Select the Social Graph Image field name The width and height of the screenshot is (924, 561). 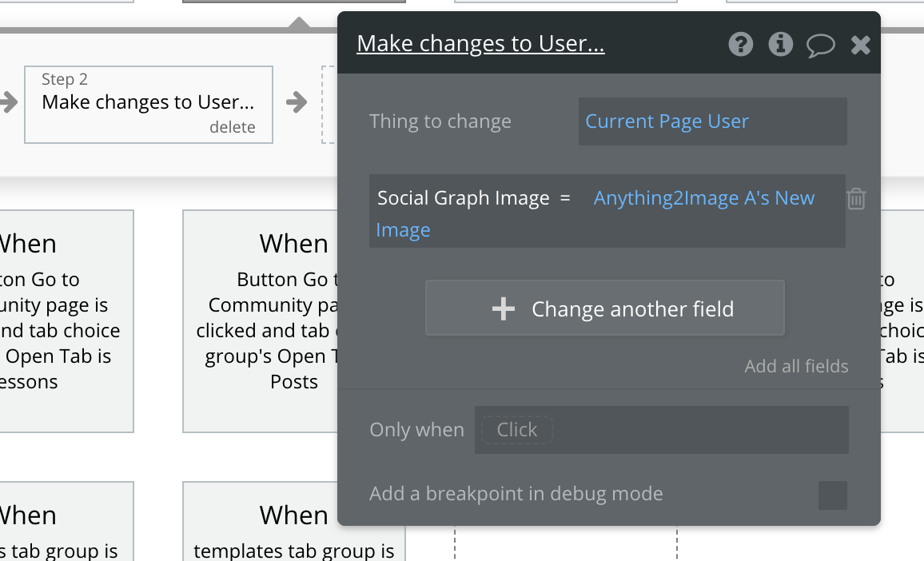tap(463, 198)
